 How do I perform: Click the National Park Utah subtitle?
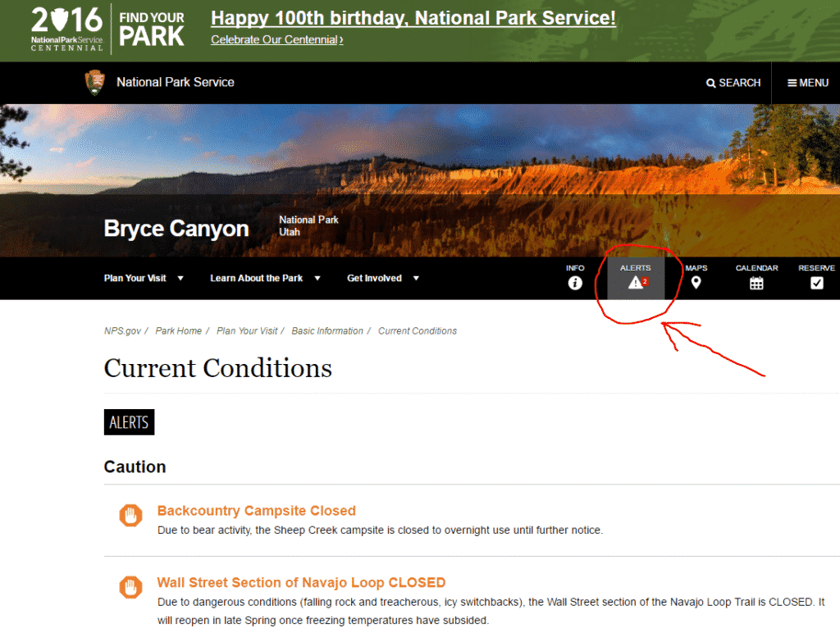tap(308, 226)
